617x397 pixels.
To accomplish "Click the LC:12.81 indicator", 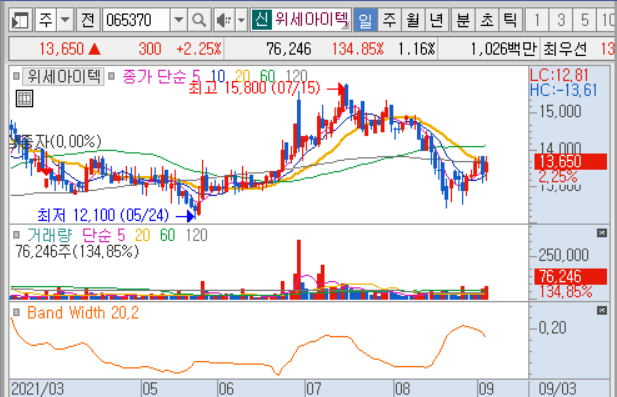I will point(559,75).
